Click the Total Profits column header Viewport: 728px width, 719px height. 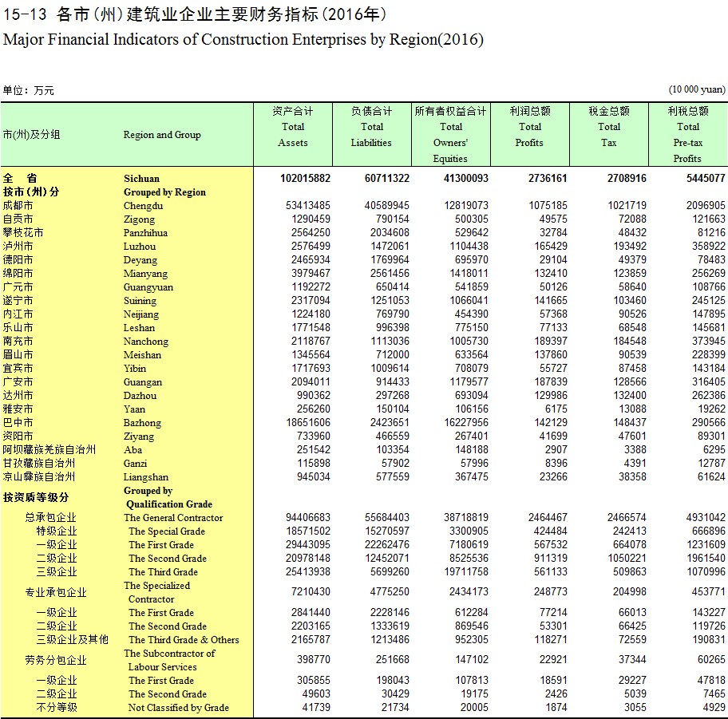click(x=530, y=135)
